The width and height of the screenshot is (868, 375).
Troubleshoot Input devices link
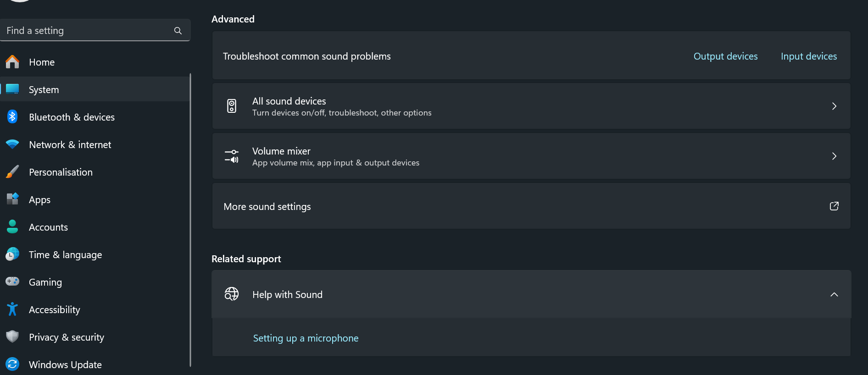[x=809, y=56]
